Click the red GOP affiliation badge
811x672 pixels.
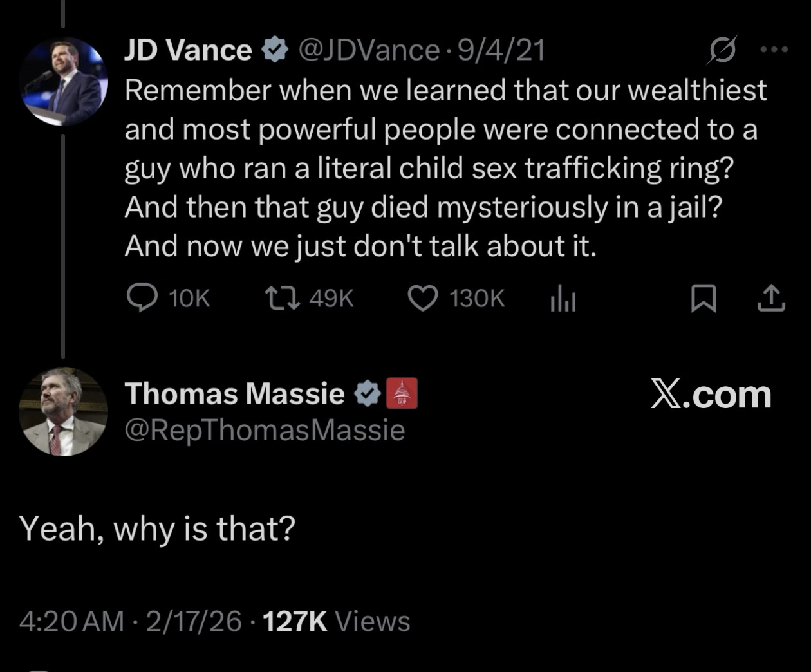402,394
